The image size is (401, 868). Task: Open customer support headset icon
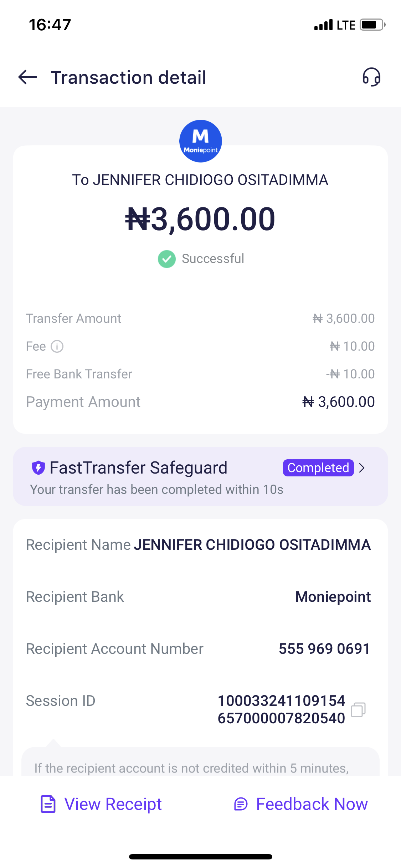pos(371,77)
